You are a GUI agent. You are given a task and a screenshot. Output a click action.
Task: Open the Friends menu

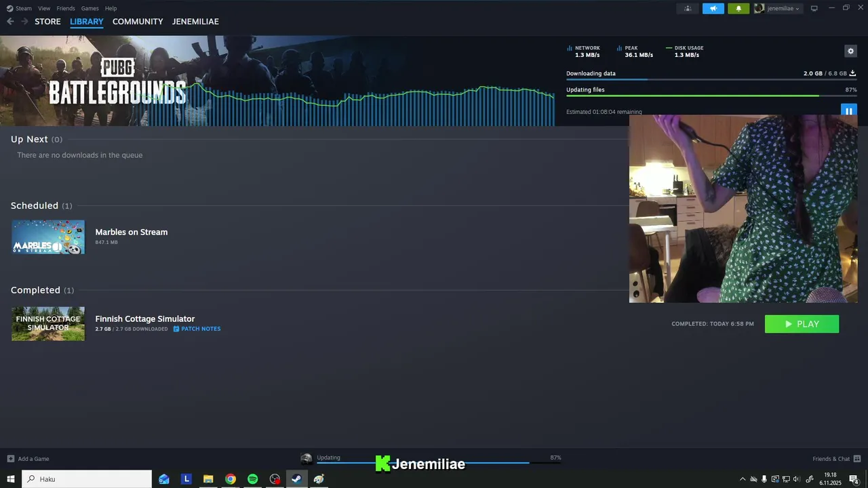[66, 8]
